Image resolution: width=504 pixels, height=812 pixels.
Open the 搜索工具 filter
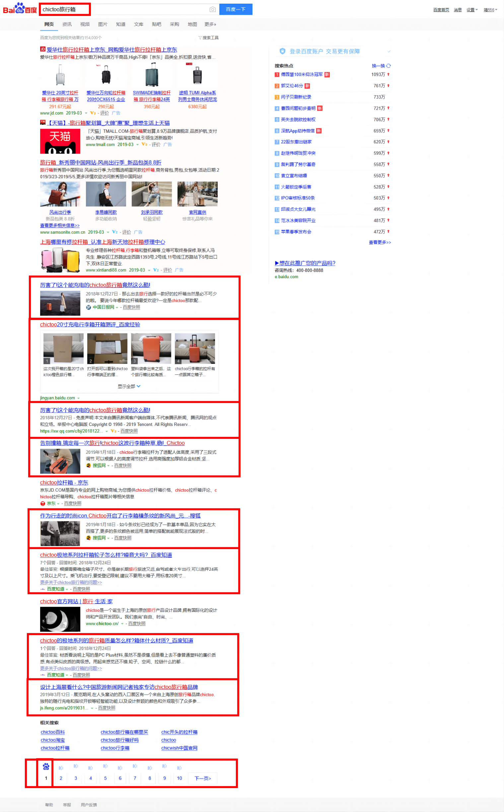pyautogui.click(x=209, y=38)
